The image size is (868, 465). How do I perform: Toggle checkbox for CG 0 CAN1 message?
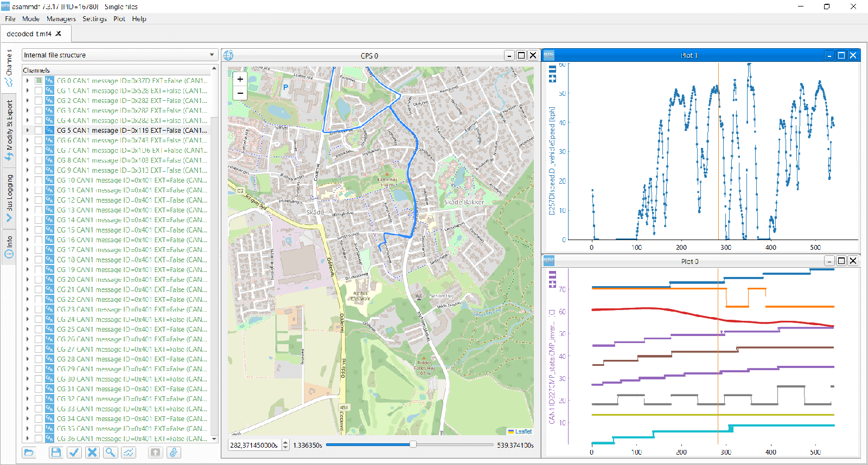point(39,81)
